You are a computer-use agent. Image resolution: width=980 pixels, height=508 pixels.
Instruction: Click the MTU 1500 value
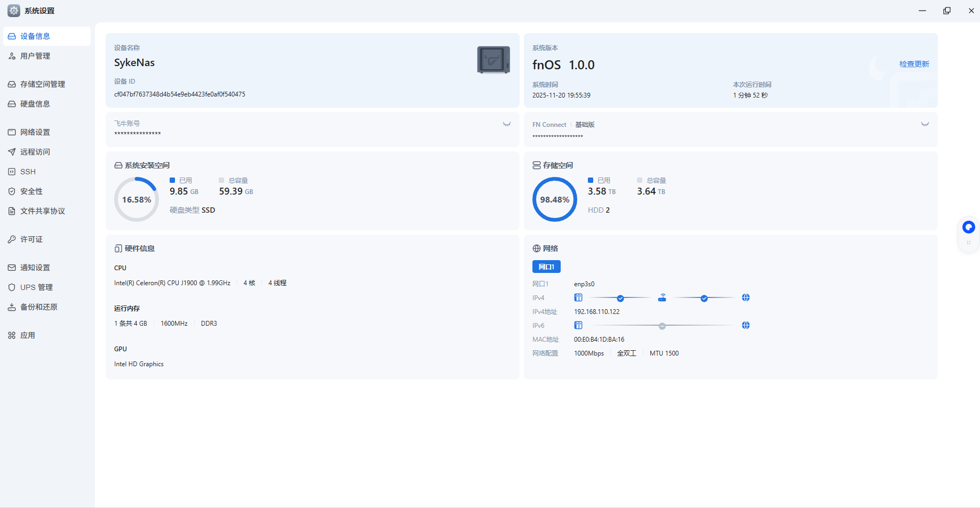point(664,353)
